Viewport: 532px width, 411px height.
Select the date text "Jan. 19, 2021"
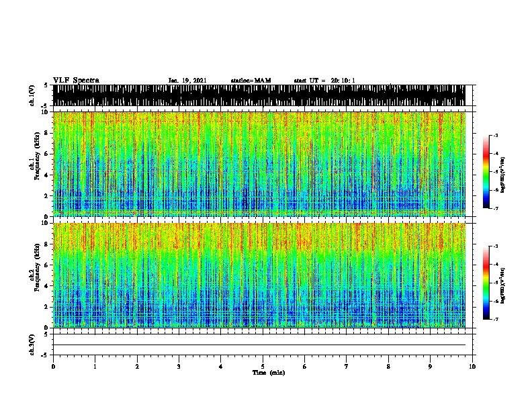pos(187,81)
